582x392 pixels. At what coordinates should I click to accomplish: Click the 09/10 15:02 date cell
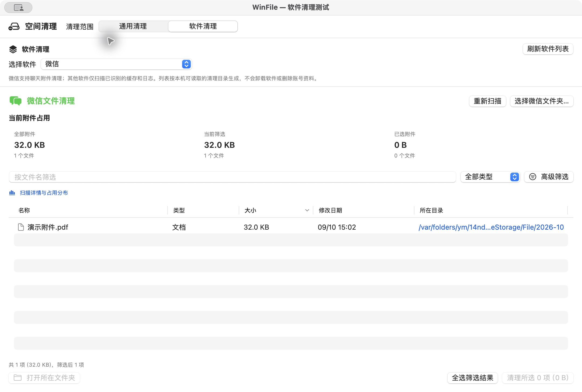click(x=337, y=227)
